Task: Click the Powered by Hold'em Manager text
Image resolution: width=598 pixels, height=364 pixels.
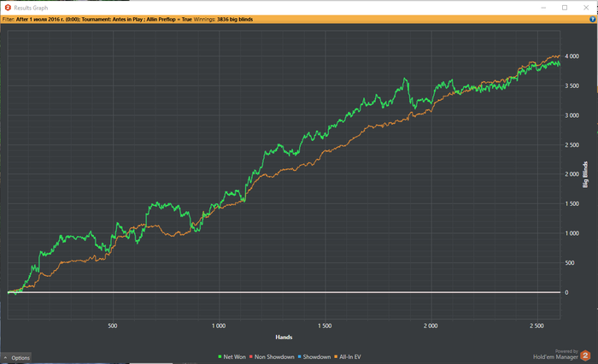Action: pyautogui.click(x=555, y=355)
